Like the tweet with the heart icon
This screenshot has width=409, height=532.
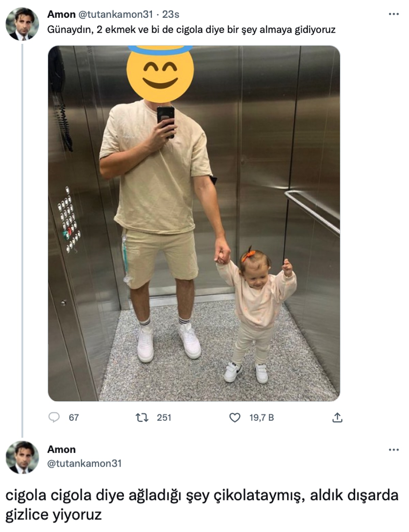pos(234,417)
